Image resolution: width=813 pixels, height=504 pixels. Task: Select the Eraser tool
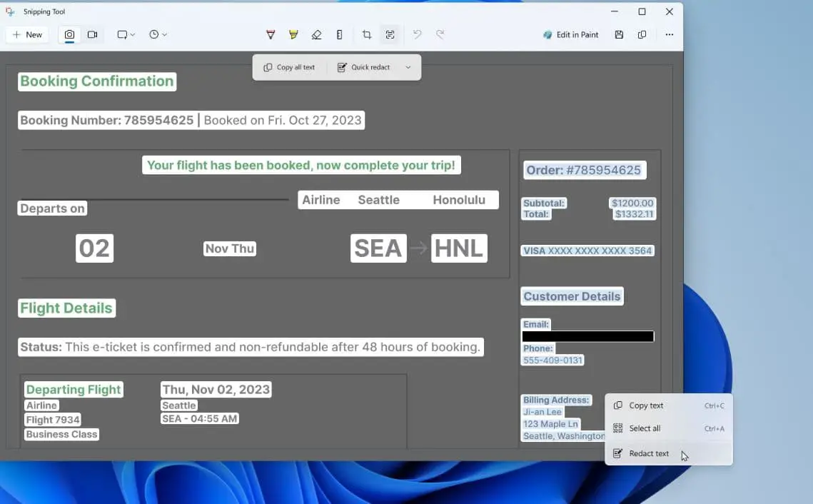click(316, 35)
